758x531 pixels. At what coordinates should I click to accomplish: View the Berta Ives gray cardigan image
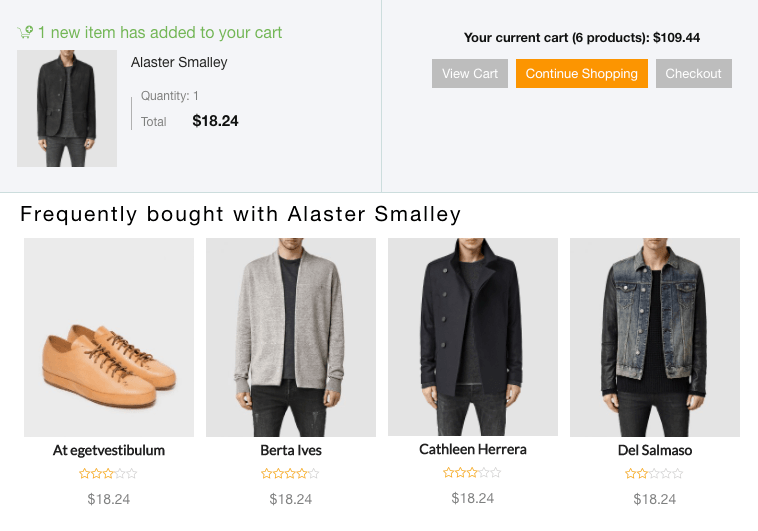pos(291,337)
